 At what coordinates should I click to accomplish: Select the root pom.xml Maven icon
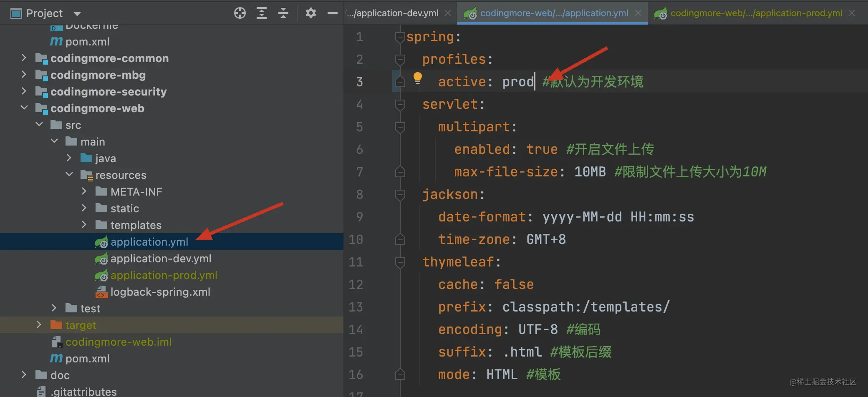(x=56, y=41)
